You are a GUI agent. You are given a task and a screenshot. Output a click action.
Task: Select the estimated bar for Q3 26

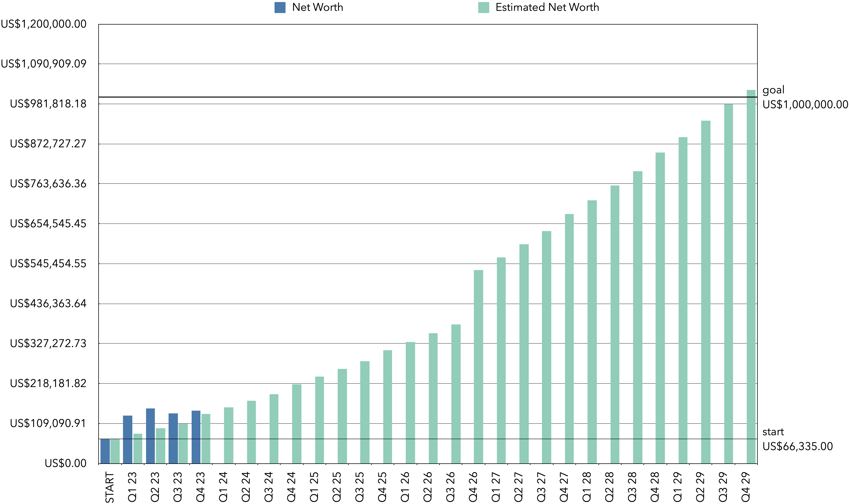456,394
